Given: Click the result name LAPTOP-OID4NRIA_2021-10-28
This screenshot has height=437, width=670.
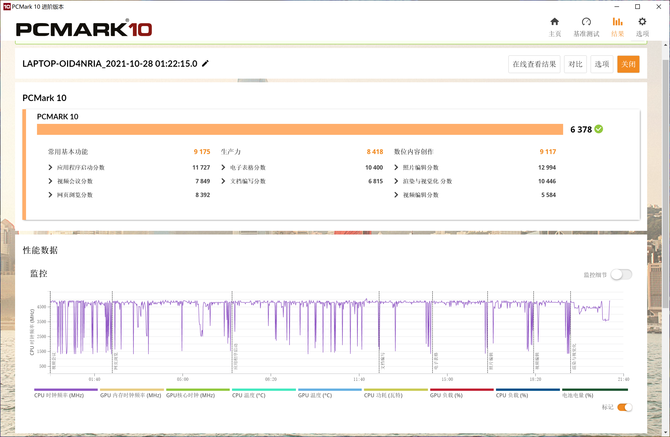Looking at the screenshot, I should 110,64.
